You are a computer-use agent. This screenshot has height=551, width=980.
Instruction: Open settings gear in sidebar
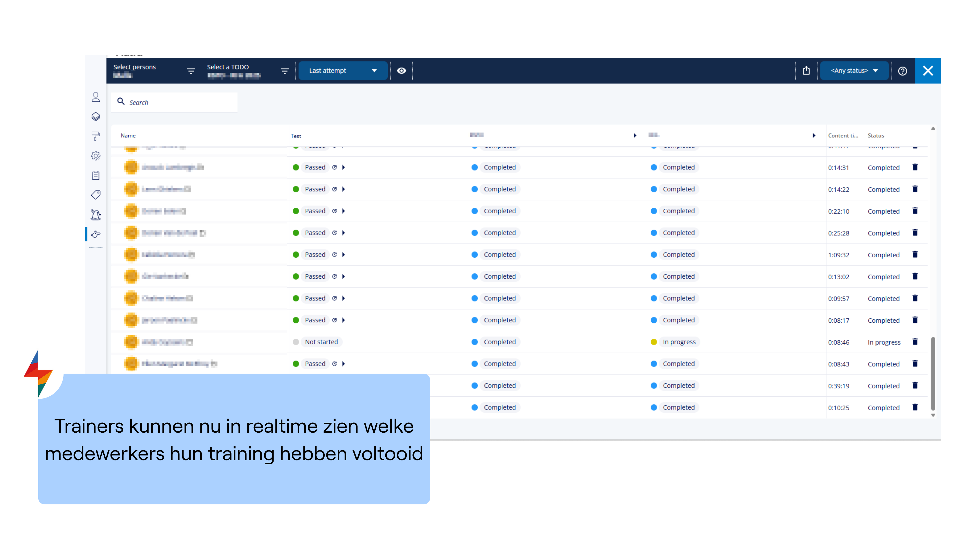pos(95,156)
